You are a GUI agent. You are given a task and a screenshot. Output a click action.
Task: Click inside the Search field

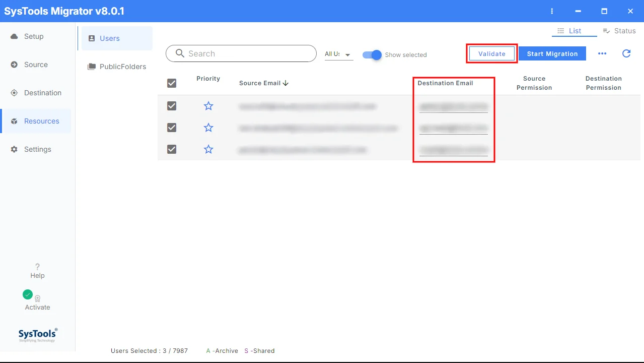241,53
